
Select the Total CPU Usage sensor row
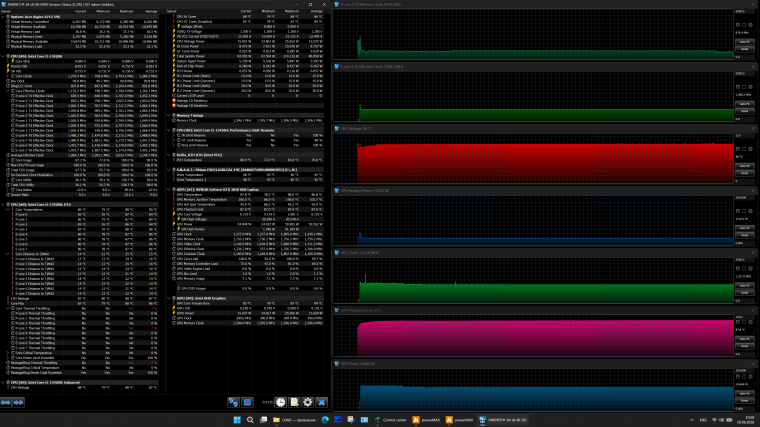79,170
